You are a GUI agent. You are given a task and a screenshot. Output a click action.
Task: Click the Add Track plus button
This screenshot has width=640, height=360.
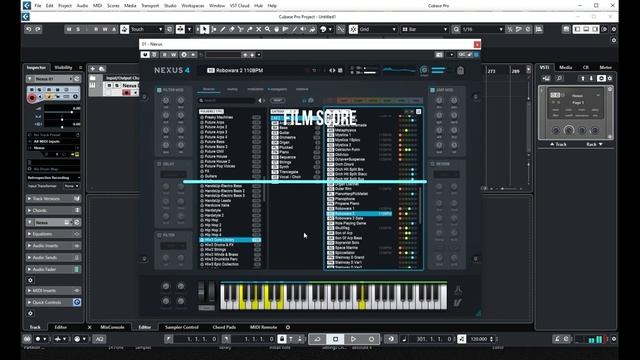pos(93,69)
